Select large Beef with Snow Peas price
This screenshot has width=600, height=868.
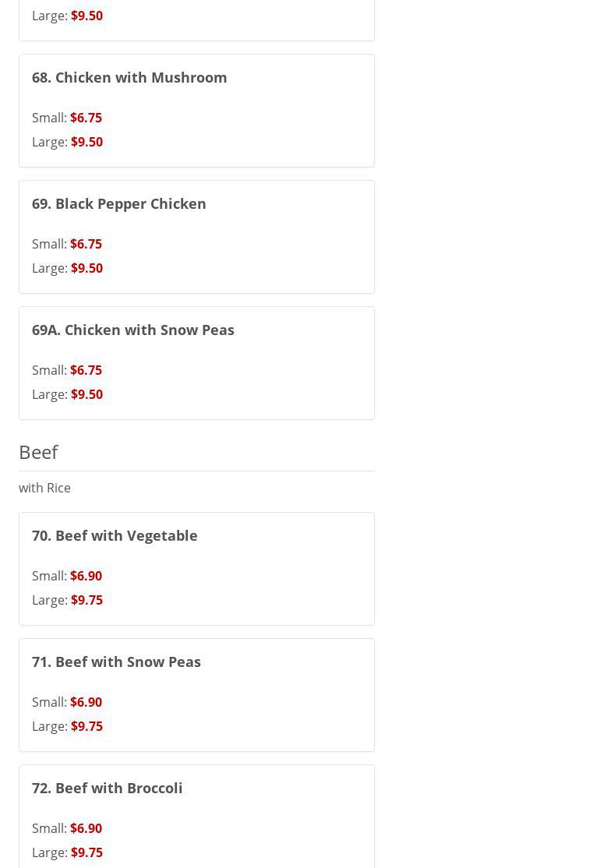point(86,726)
